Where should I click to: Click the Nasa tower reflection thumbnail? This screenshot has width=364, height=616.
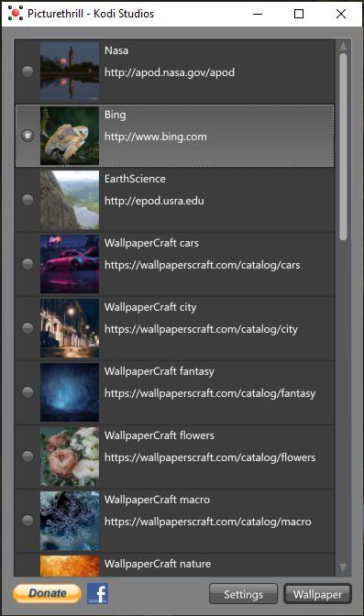tap(70, 71)
